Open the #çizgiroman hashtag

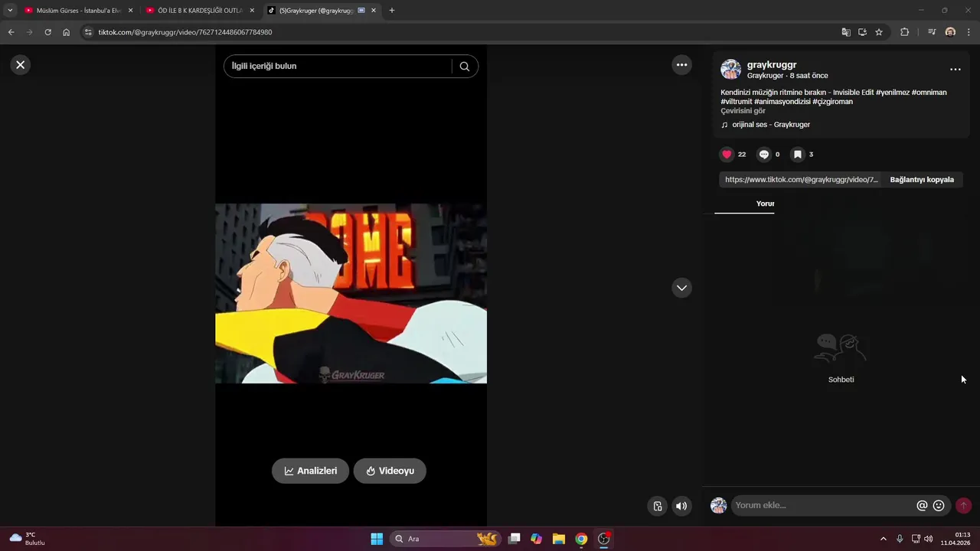pos(832,102)
